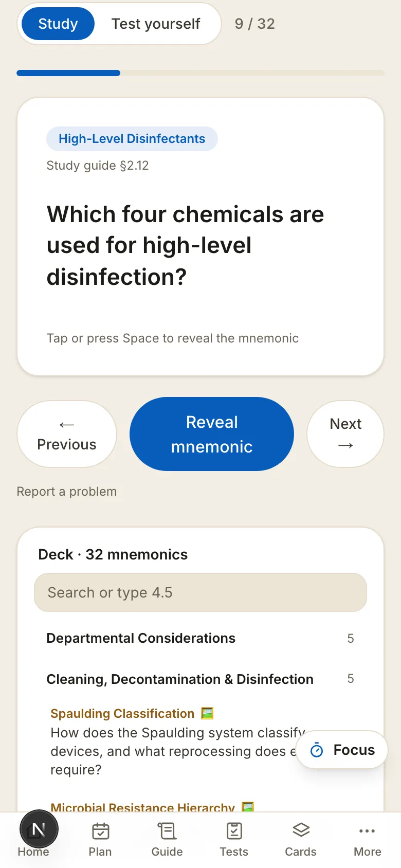The image size is (401, 868).
Task: Open the Plan calendar icon
Action: click(x=100, y=831)
